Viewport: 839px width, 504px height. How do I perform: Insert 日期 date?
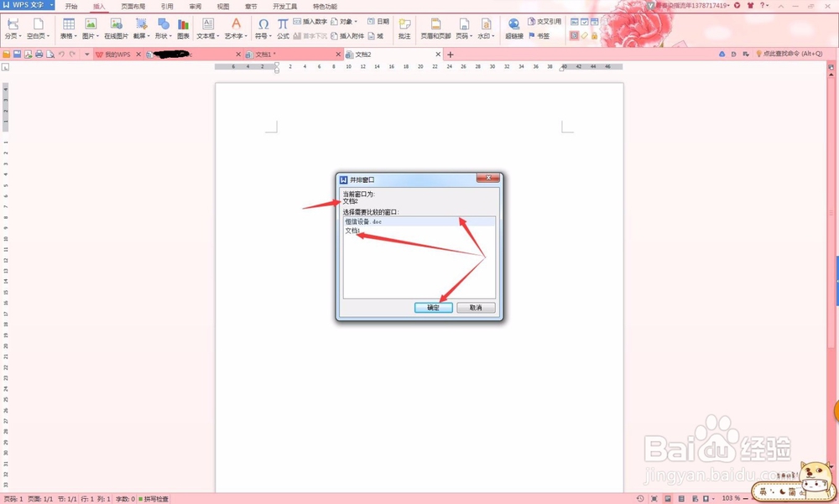(x=378, y=22)
